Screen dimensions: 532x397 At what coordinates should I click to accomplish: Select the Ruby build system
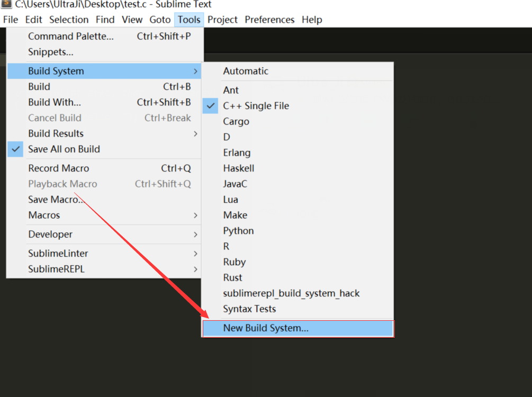(x=298, y=261)
